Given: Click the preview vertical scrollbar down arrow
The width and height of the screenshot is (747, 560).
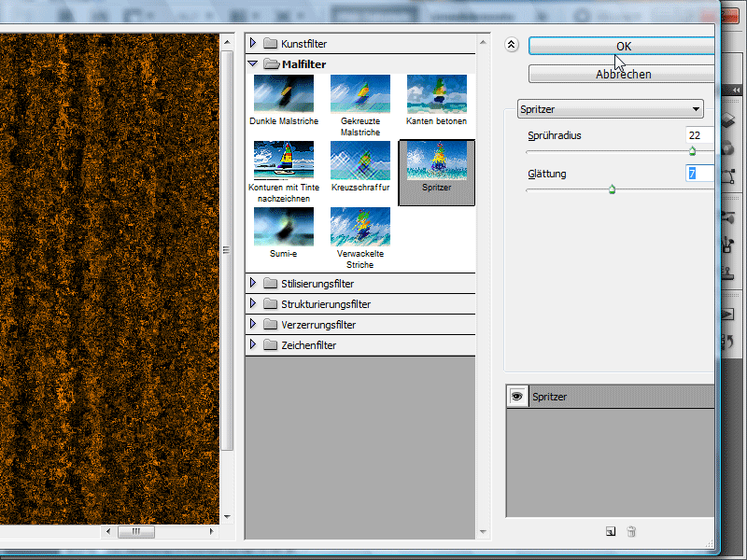Looking at the screenshot, I should click(x=227, y=517).
